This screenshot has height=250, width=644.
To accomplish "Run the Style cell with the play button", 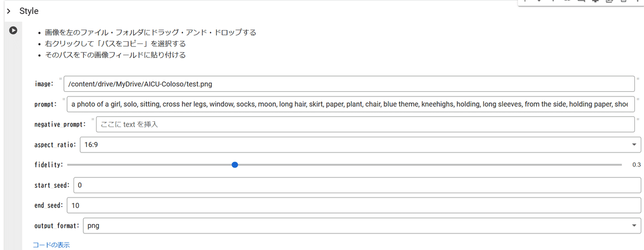I will 13,31.
